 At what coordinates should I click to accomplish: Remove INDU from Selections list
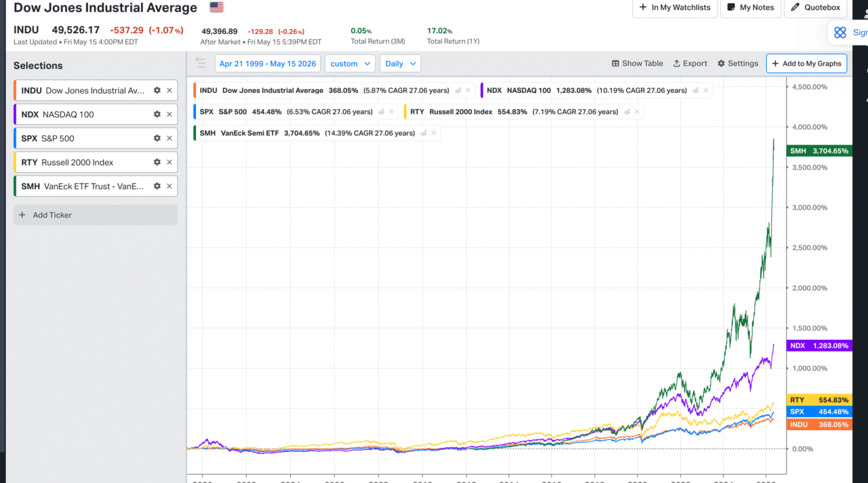[170, 90]
